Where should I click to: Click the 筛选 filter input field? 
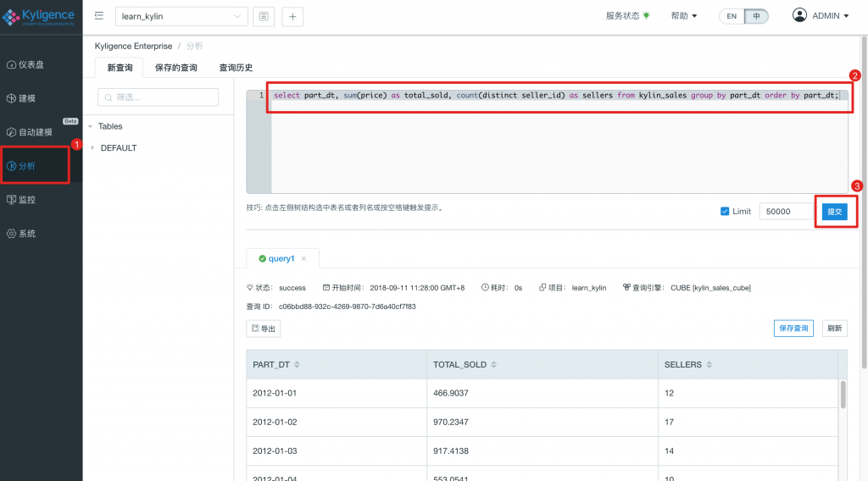[x=158, y=97]
